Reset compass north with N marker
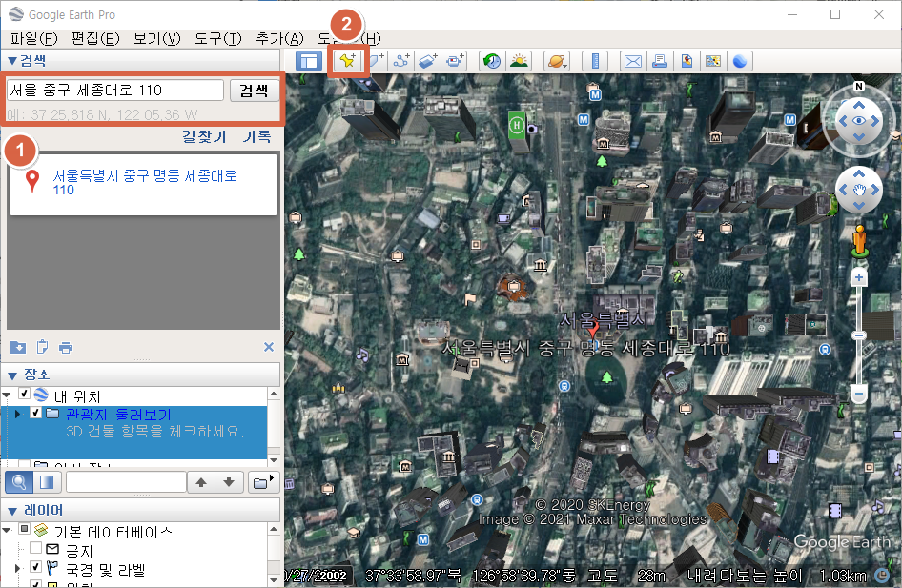The width and height of the screenshot is (902, 588). tap(859, 87)
